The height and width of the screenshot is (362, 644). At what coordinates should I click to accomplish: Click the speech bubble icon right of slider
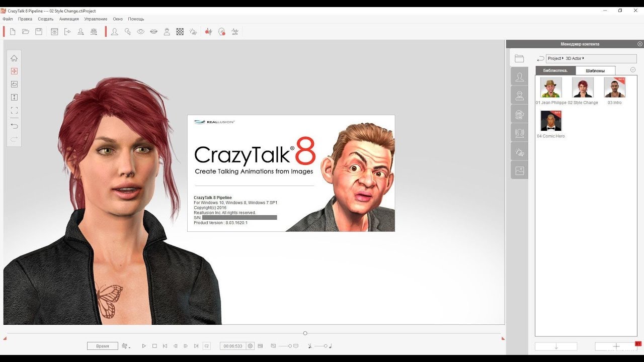296,346
